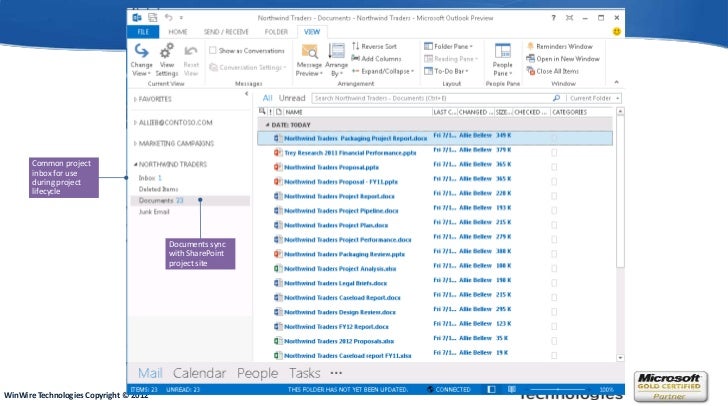Enable the Show as Conversations checkbox
This screenshot has width=728, height=406.
(213, 50)
